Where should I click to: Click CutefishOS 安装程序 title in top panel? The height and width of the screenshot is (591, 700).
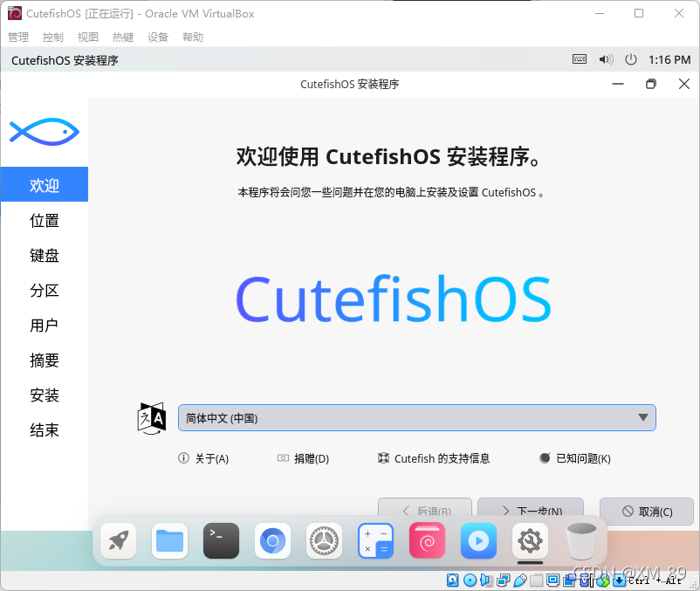pyautogui.click(x=65, y=60)
